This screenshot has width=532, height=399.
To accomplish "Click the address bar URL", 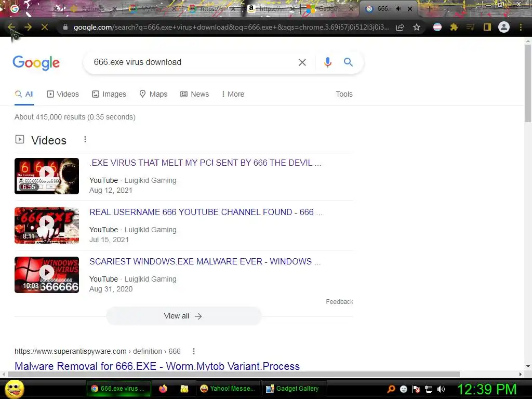I will coord(231,27).
